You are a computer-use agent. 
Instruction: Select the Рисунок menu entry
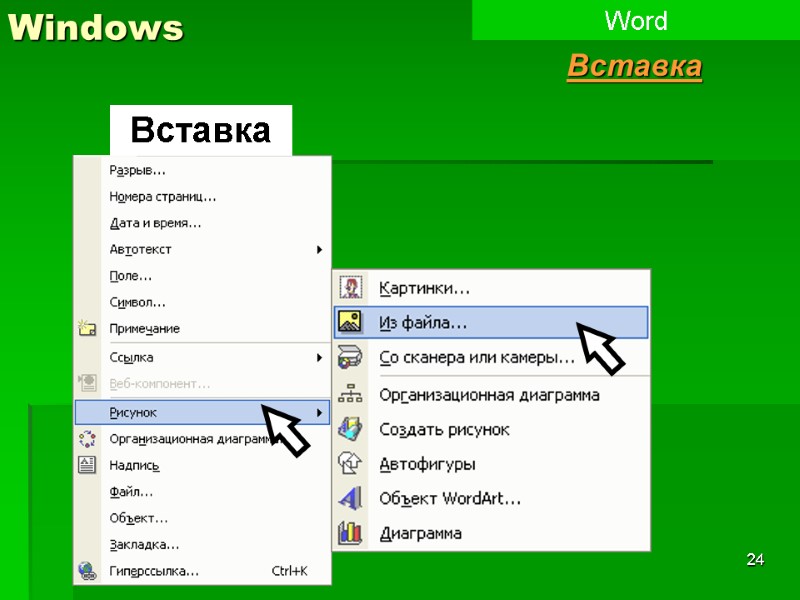pos(203,412)
